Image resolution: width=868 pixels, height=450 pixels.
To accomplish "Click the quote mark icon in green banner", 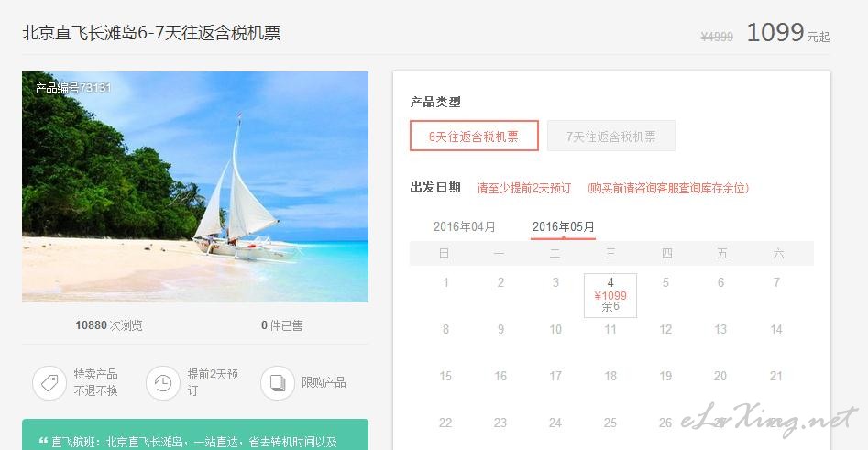I will pyautogui.click(x=43, y=441).
